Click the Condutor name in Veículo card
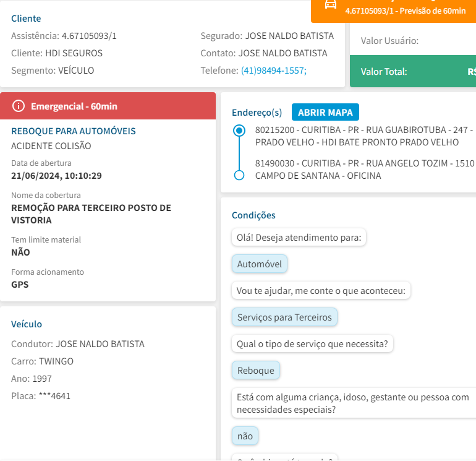Viewport: 476px width, 461px height. click(x=100, y=344)
